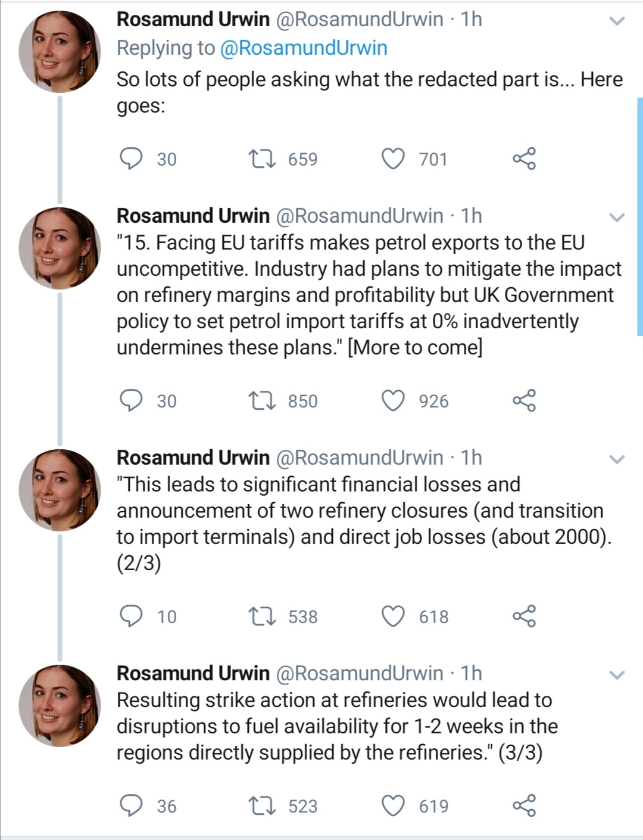
Task: Like the tweet with 618 likes
Action: (x=393, y=616)
